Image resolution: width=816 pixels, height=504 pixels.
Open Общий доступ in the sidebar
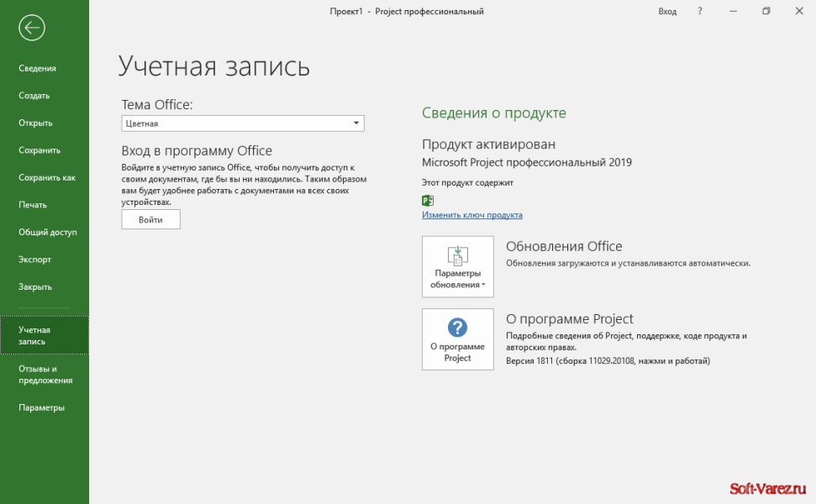(48, 232)
